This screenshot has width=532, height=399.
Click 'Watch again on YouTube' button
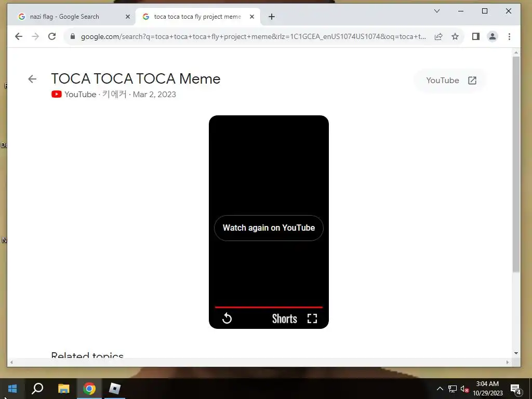(x=269, y=228)
